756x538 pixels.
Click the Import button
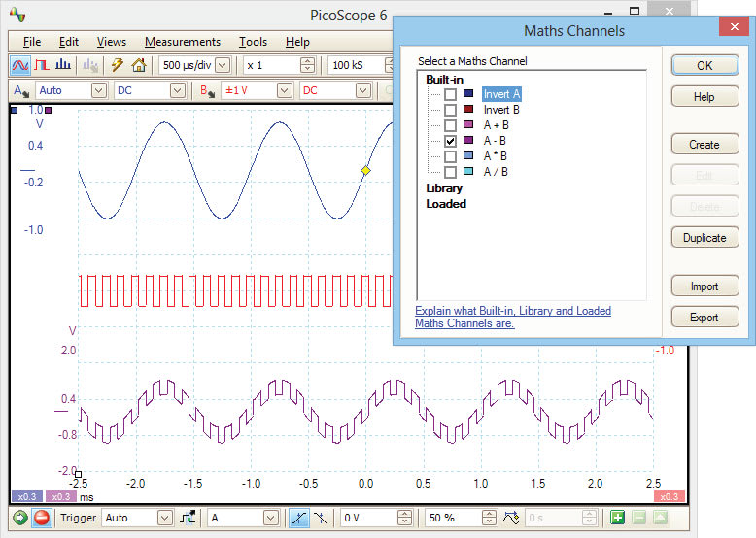point(704,286)
